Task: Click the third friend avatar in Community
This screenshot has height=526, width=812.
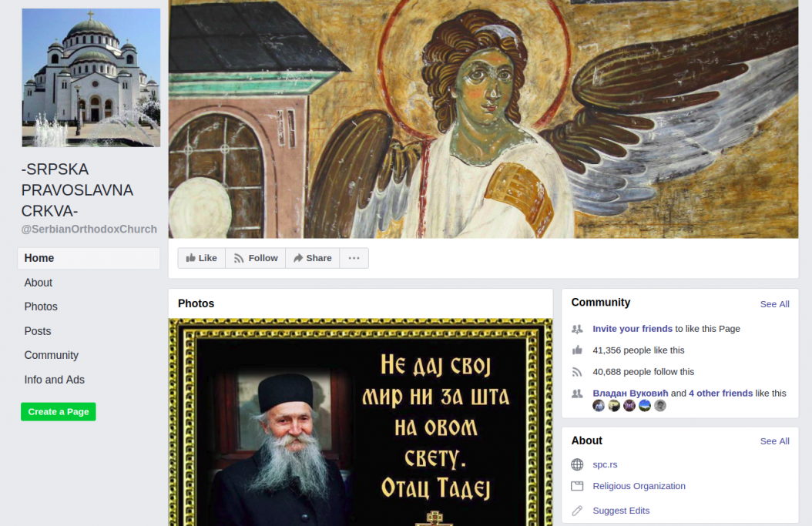Action: pyautogui.click(x=629, y=406)
